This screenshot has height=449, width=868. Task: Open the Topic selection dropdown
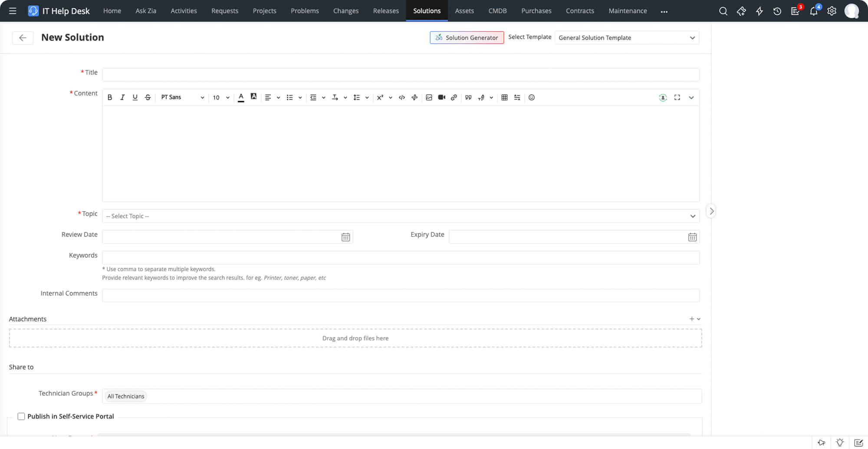point(400,216)
